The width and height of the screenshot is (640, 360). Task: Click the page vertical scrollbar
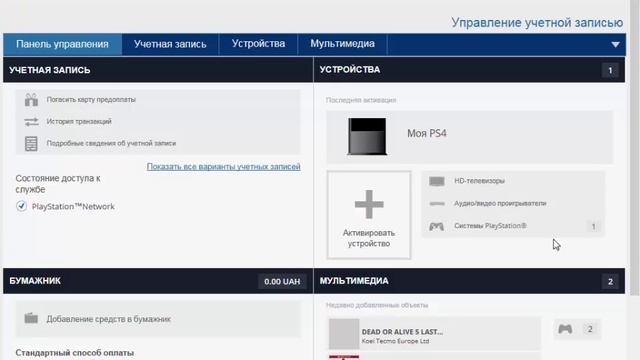(635, 147)
